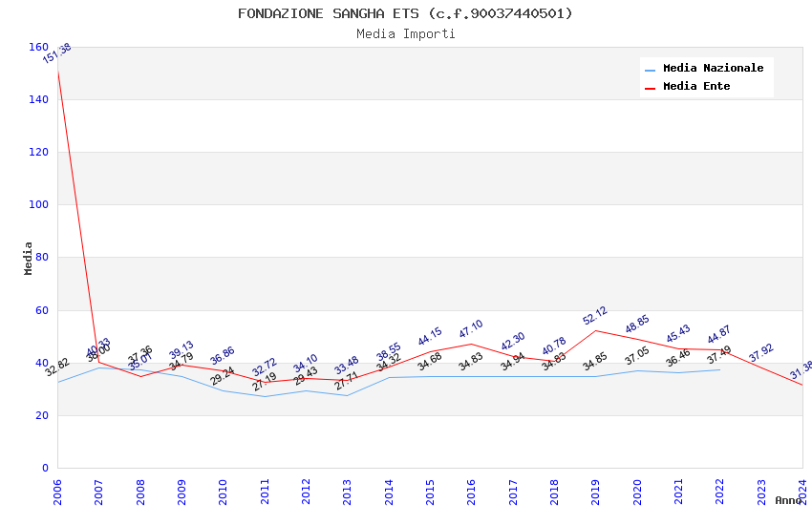Select the 'Media Ente' legend label
Viewport: 812px width, 525px height.
point(696,86)
